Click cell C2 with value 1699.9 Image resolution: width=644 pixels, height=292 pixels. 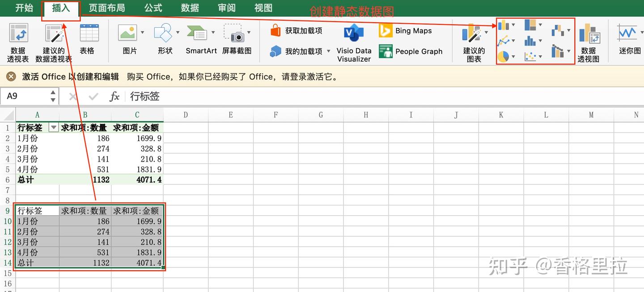coord(137,138)
